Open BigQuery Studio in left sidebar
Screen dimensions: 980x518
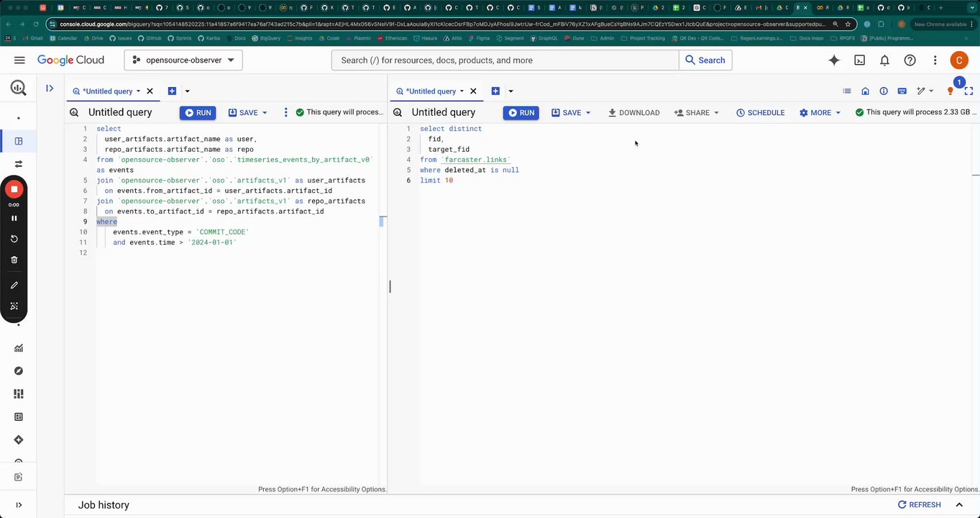(19, 141)
